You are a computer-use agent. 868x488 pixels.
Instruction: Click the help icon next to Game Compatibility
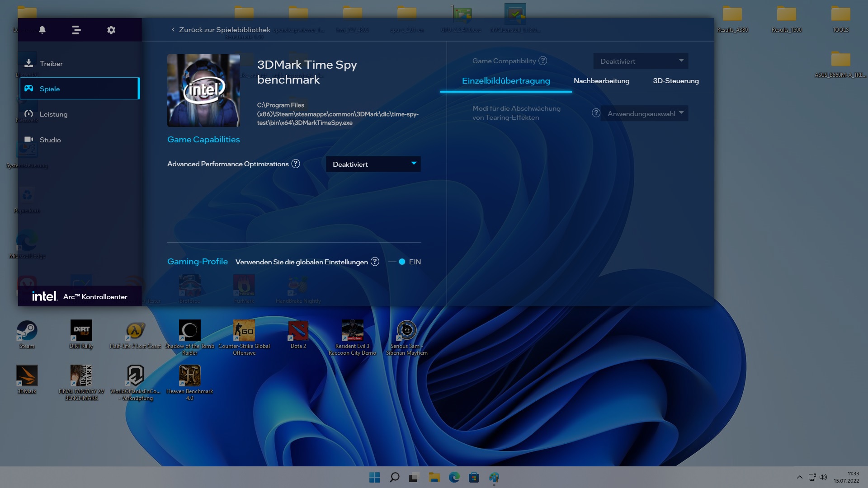point(543,61)
